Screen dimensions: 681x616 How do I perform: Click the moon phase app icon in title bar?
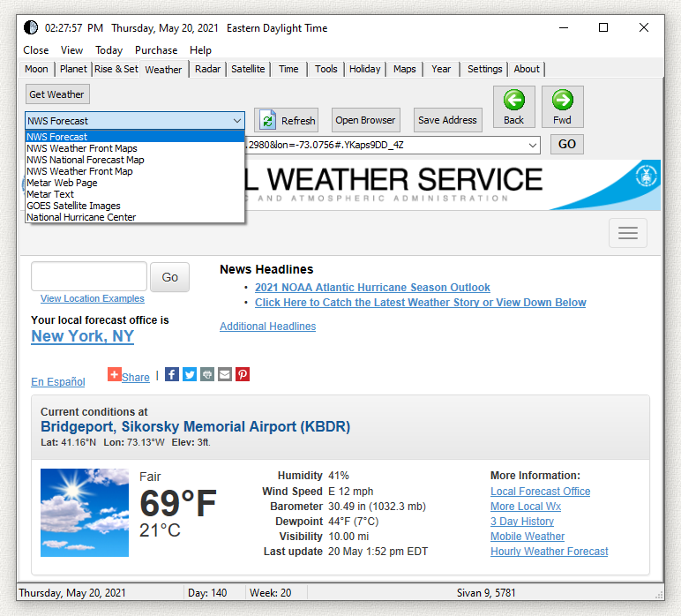tap(31, 28)
